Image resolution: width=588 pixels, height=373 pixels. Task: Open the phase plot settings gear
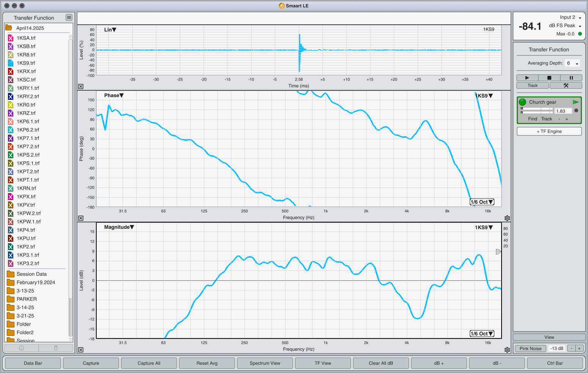(507, 218)
